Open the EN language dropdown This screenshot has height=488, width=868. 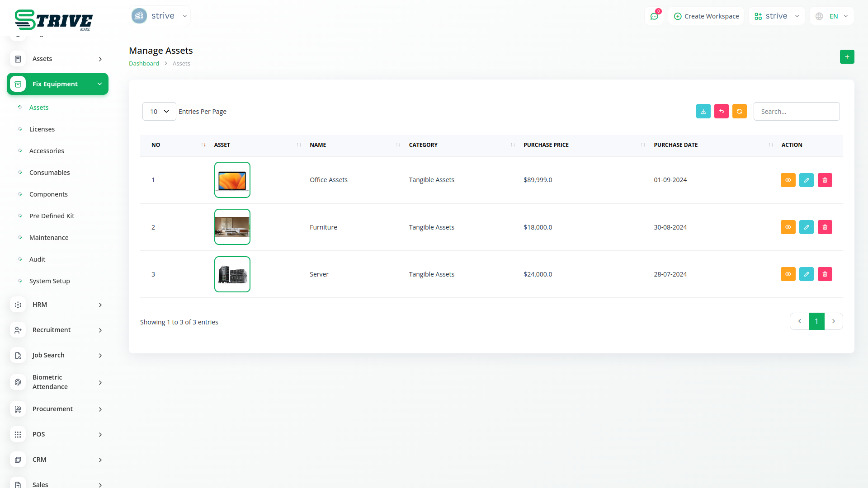pyautogui.click(x=832, y=16)
